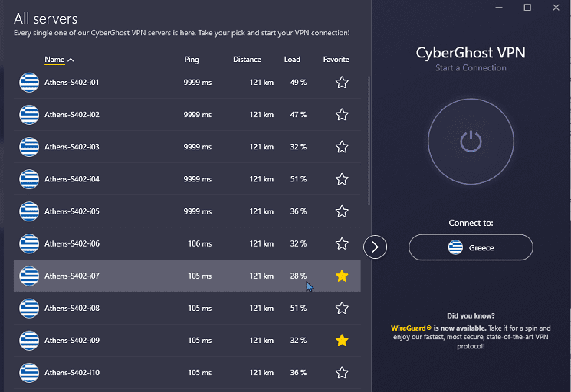Sort by the Favorite column header
Viewport: 571px width, 392px height.
click(336, 60)
